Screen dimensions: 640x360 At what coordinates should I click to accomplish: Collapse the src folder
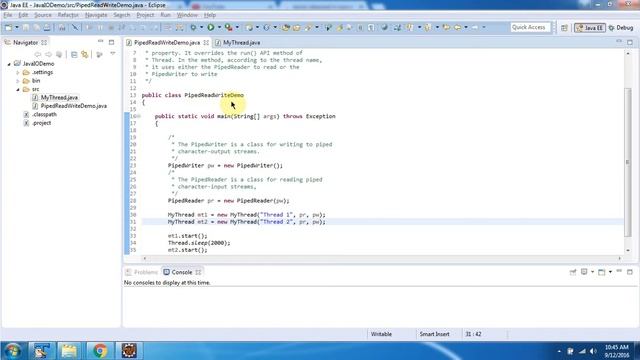tap(18, 89)
